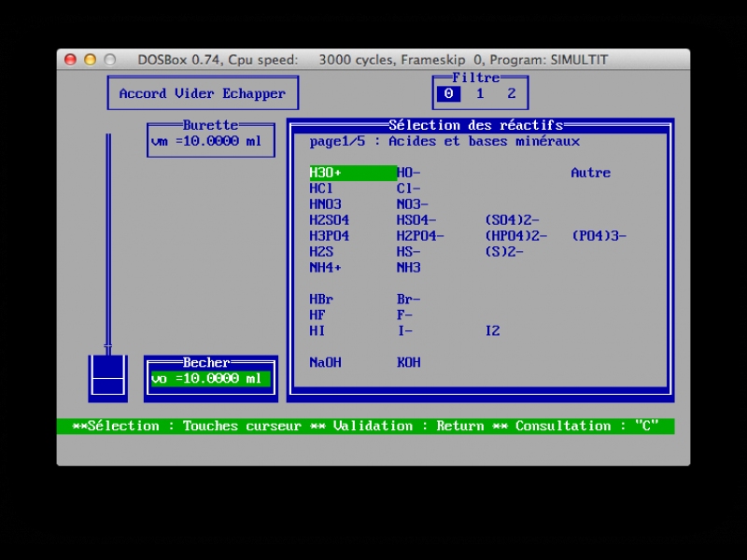Viewport: 747px width, 560px height.
Task: Select Filtre option 0
Action: click(x=448, y=93)
